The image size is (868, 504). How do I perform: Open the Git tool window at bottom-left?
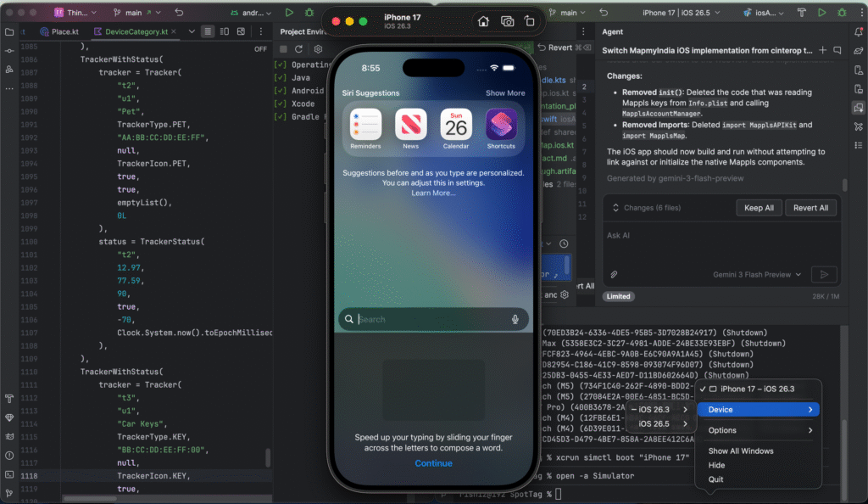tap(9, 493)
